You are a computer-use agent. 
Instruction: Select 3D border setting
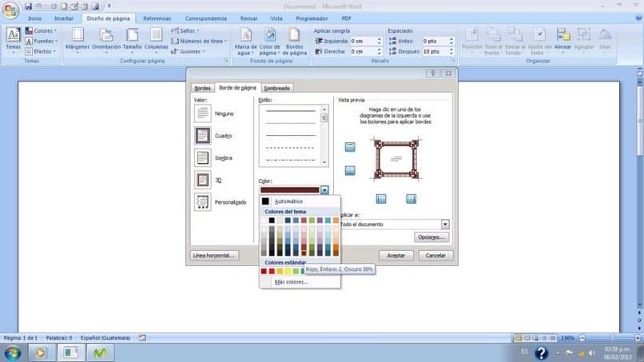[202, 180]
